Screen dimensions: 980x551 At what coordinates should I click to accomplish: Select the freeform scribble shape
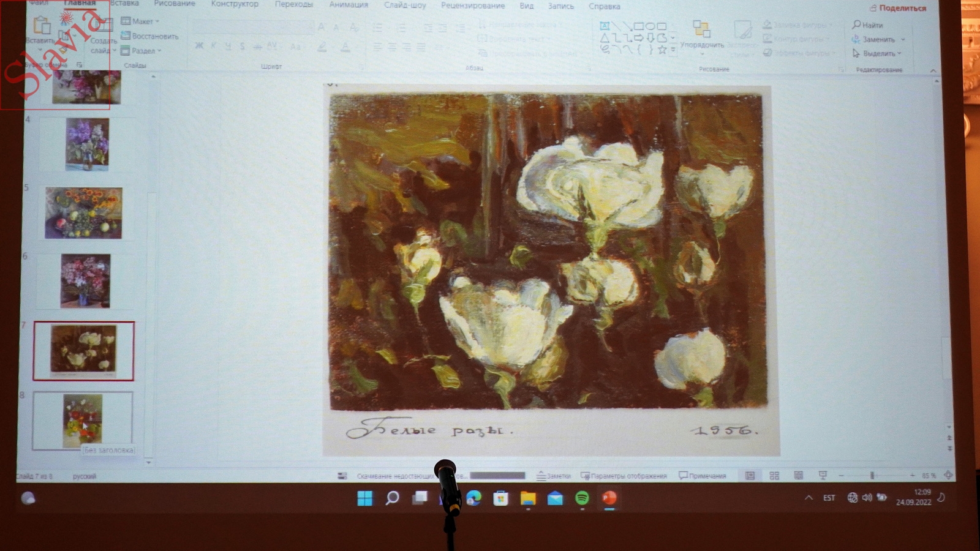[605, 50]
